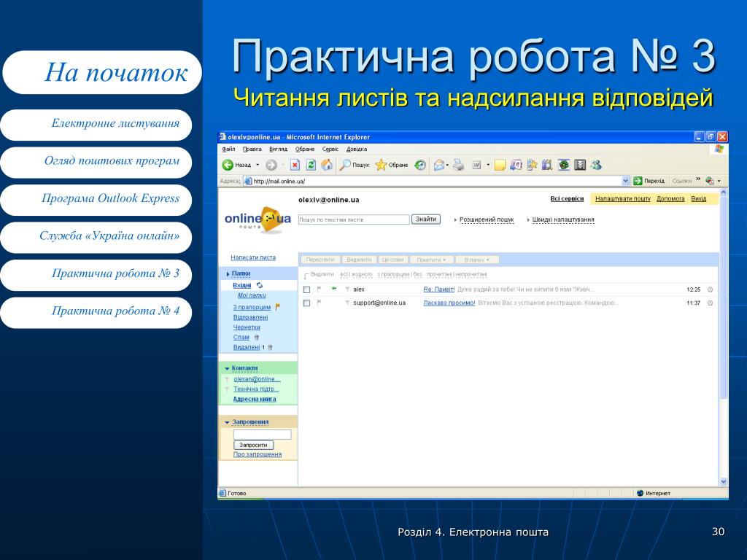The height and width of the screenshot is (560, 747).
Task: Open slide section Програма Outlook Express
Action: coord(96,198)
